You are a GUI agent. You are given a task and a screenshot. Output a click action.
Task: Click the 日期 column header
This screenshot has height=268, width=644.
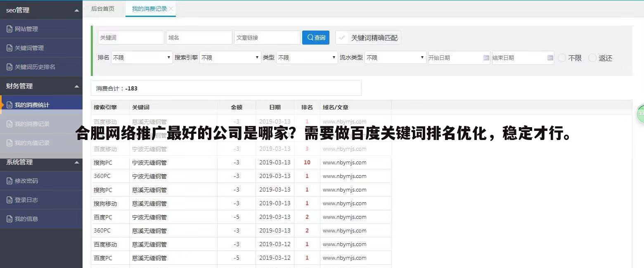[x=275, y=107]
